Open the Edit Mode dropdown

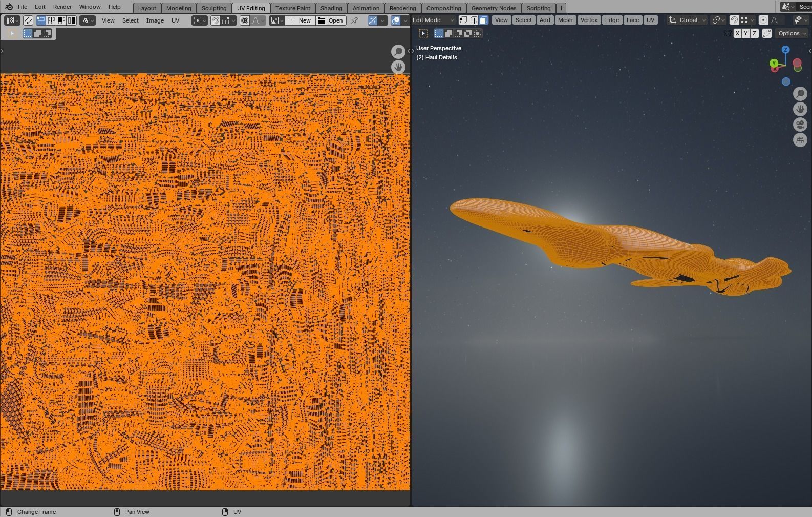(x=433, y=20)
